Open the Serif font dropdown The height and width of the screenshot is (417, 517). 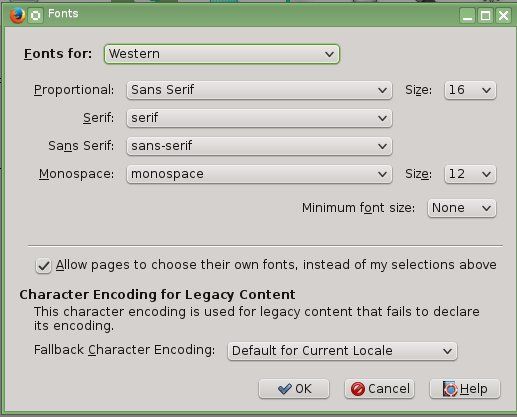(259, 118)
